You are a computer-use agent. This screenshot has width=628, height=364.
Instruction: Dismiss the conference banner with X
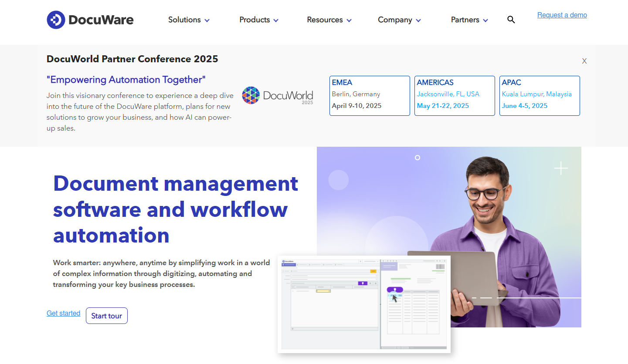584,61
